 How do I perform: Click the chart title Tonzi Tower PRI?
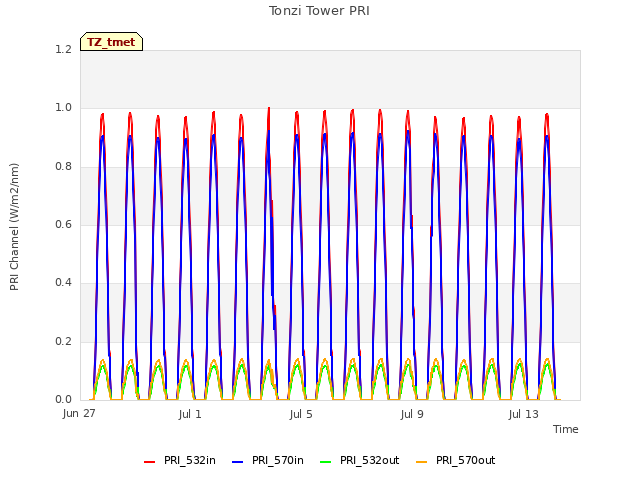point(319,11)
